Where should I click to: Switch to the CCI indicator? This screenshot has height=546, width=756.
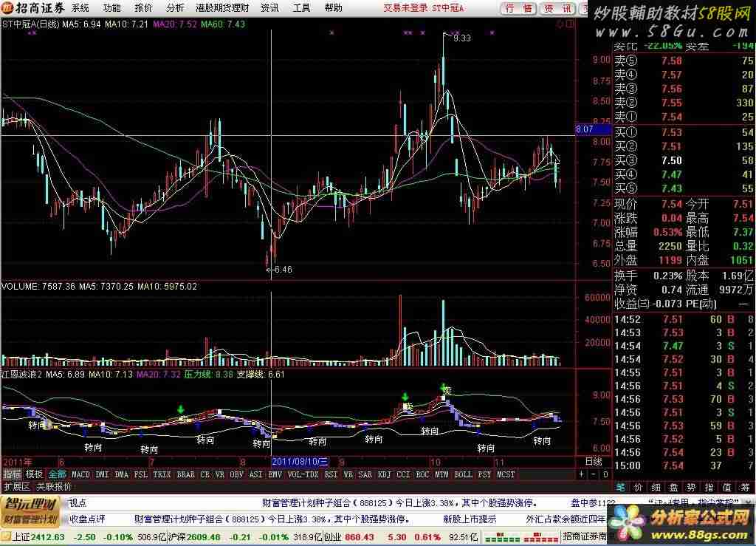click(x=403, y=474)
